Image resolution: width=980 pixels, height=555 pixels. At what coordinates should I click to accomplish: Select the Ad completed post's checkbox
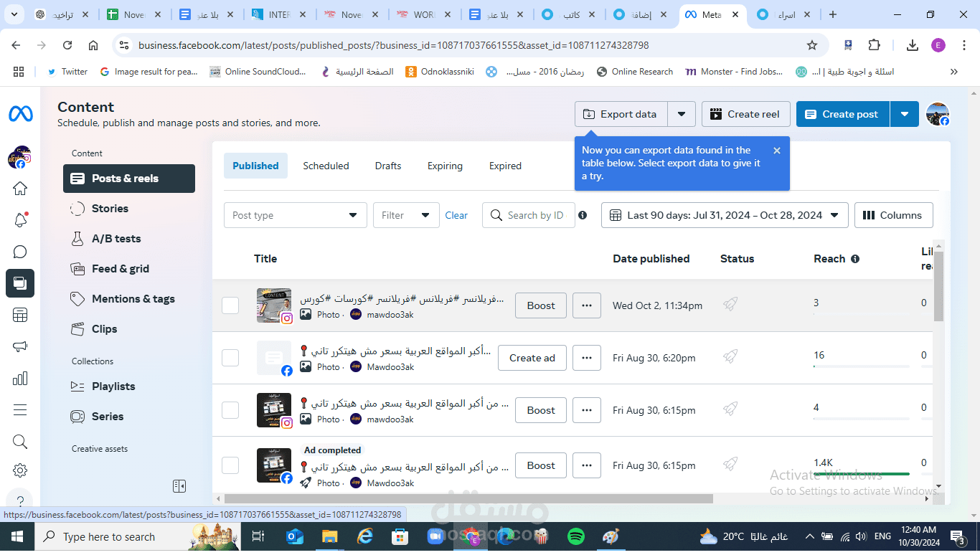click(230, 465)
